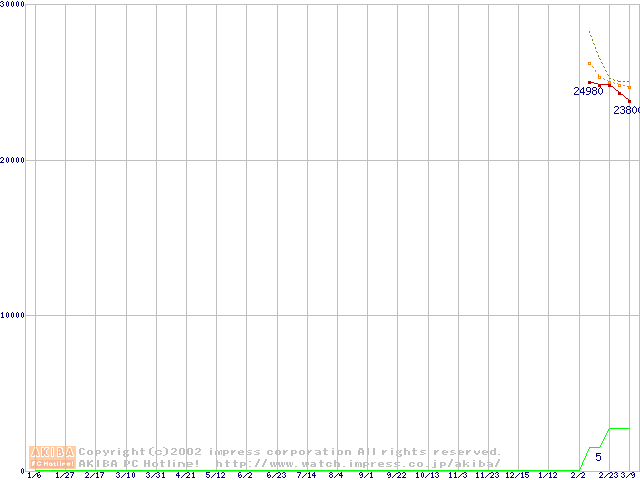This screenshot has width=640, height=480.
Task: Click the first red data point near 24980
Action: tap(590, 82)
